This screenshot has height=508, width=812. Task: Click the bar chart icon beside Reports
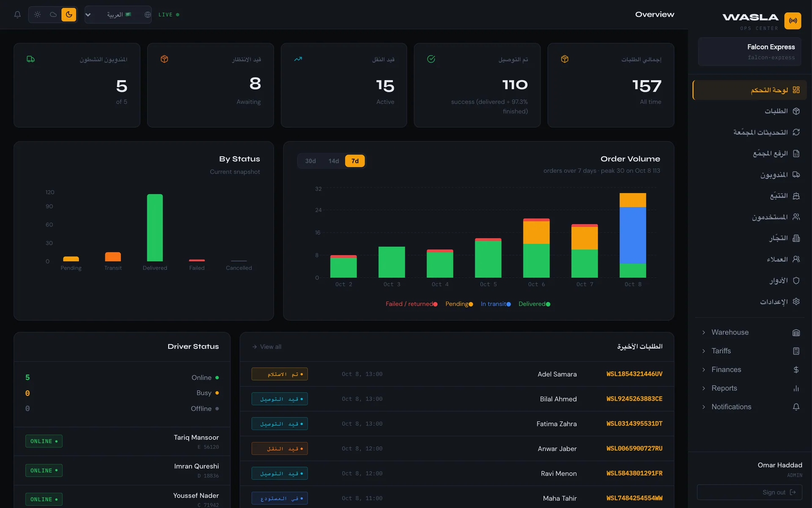[796, 388]
